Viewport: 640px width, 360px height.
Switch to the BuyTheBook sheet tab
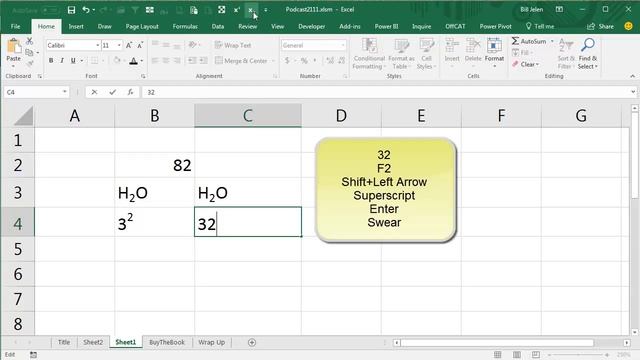[x=167, y=342]
